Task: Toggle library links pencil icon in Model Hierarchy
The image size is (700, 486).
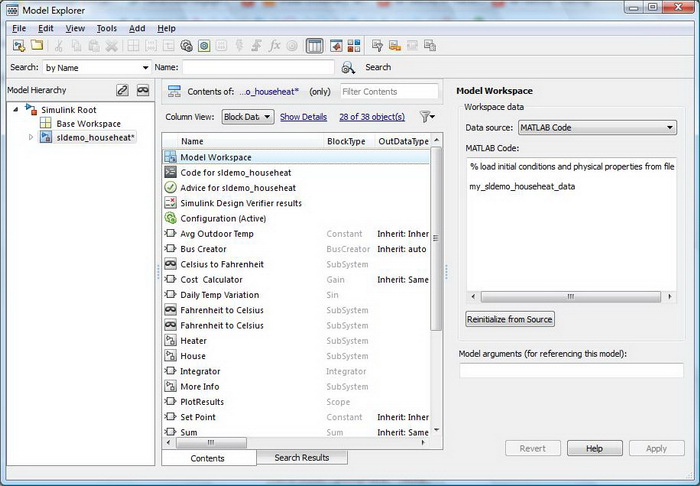Action: (122, 90)
